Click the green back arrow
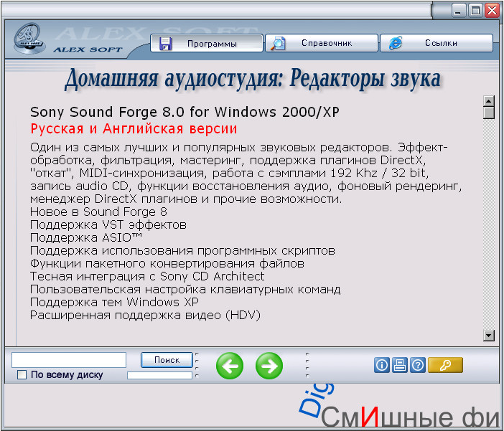The height and width of the screenshot is (431, 504). (x=230, y=366)
